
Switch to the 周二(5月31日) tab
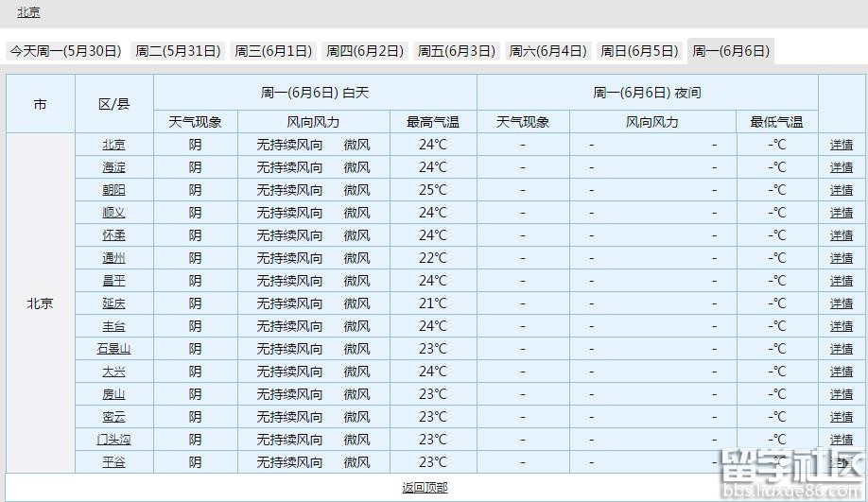coord(178,51)
